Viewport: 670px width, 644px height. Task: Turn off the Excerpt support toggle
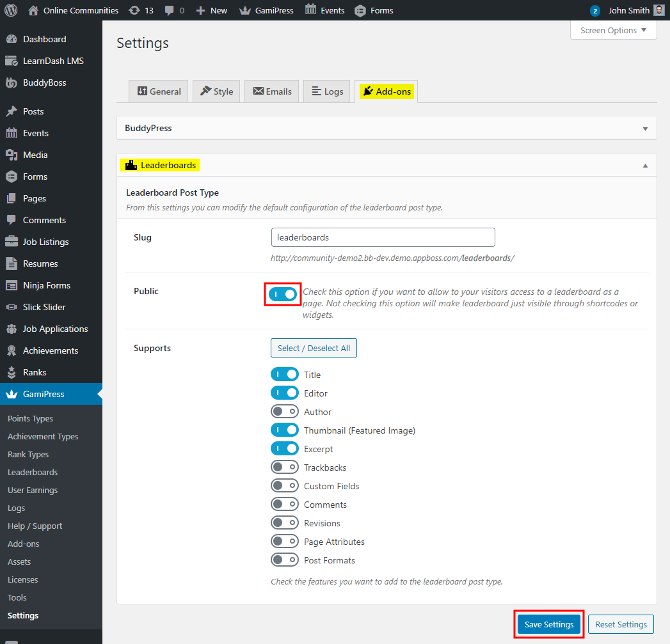285,449
